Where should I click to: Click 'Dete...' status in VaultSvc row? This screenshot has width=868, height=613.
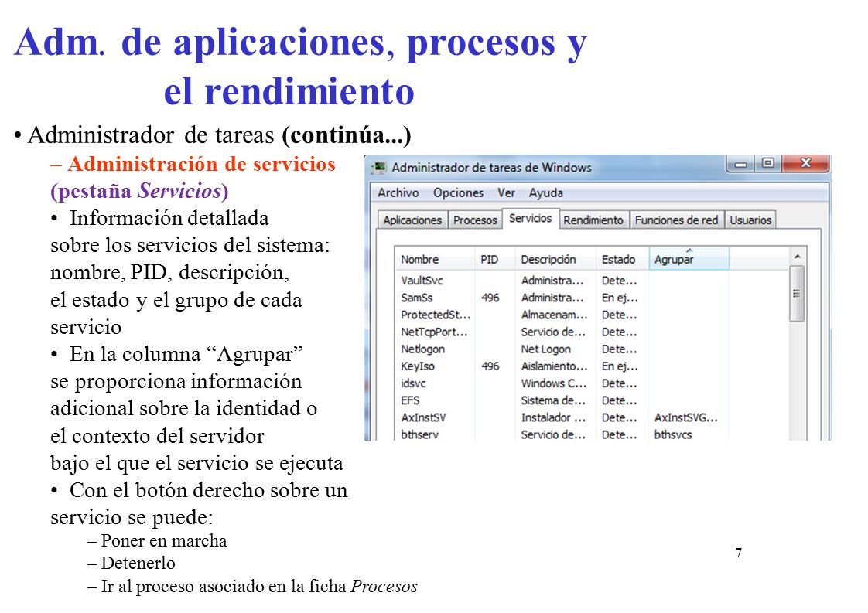(620, 281)
